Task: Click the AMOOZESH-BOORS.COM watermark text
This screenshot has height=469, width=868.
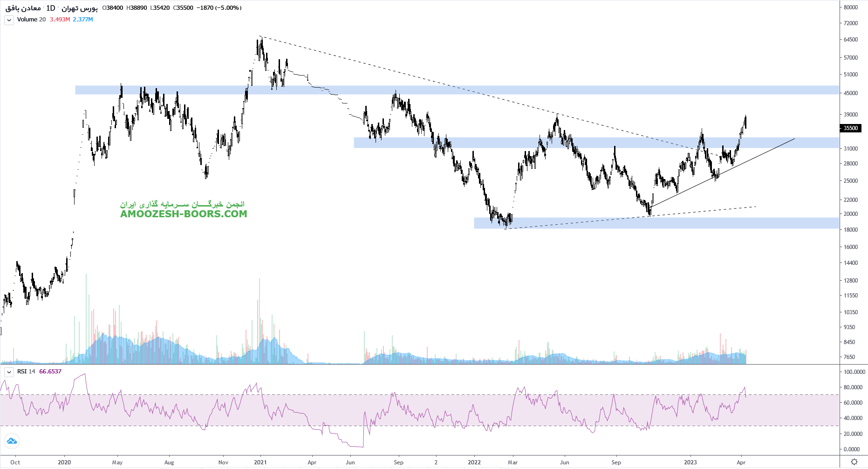Action: click(x=184, y=214)
